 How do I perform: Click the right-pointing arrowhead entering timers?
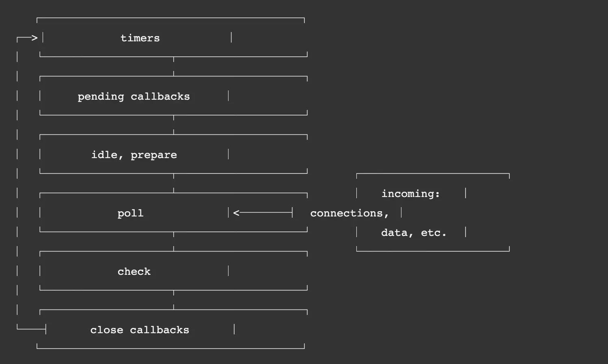pyautogui.click(x=34, y=38)
